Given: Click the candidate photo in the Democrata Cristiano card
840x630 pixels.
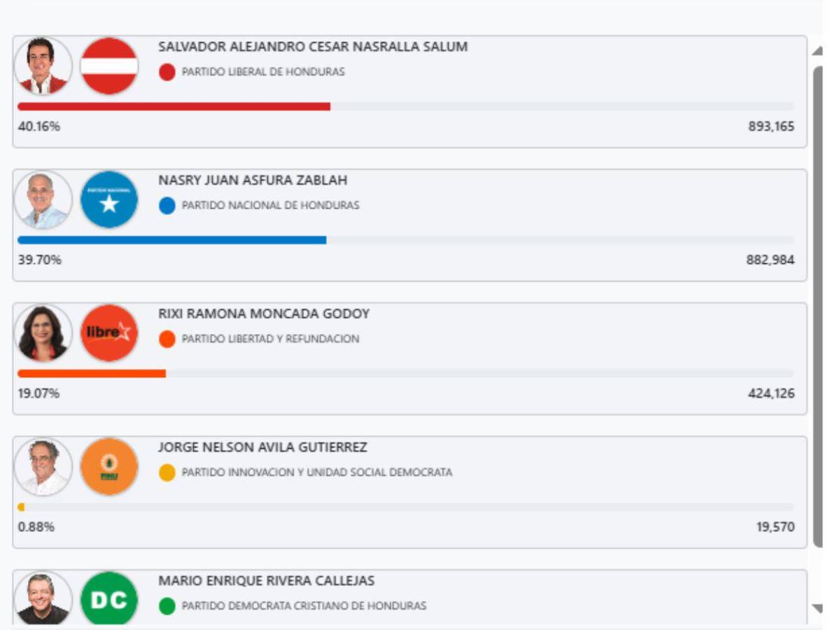Looking at the screenshot, I should pyautogui.click(x=43, y=598).
